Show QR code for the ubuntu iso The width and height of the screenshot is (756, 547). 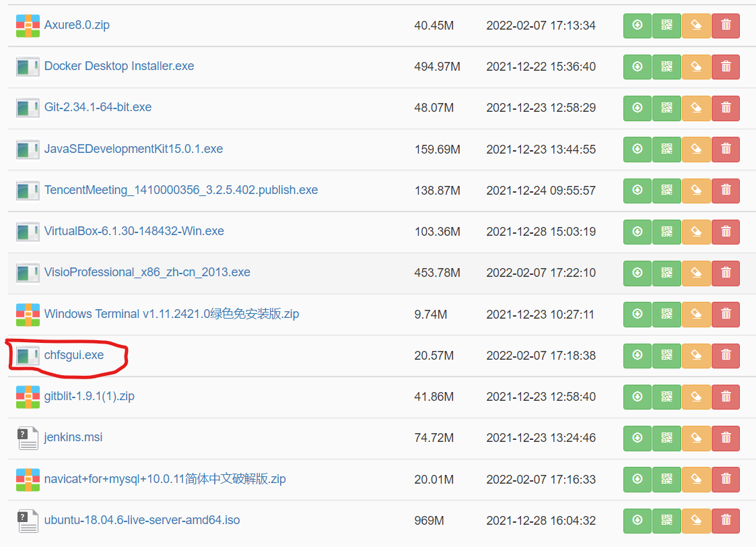coord(667,521)
